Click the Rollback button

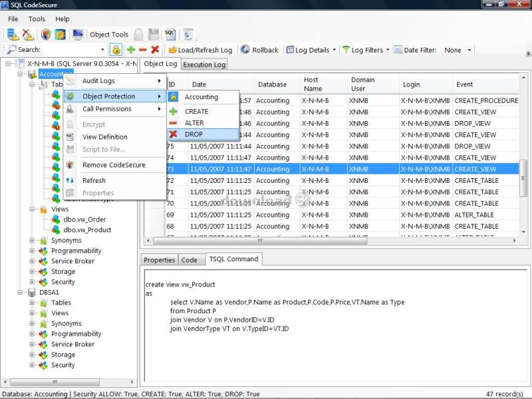point(259,50)
